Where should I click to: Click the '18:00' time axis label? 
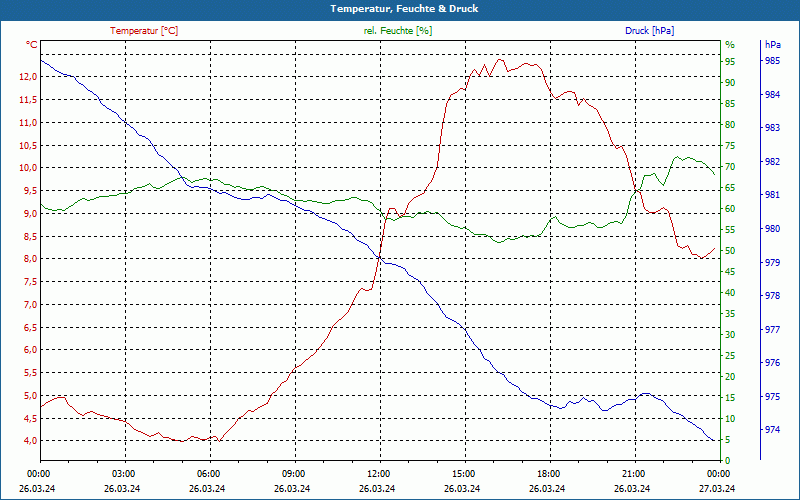(548, 474)
